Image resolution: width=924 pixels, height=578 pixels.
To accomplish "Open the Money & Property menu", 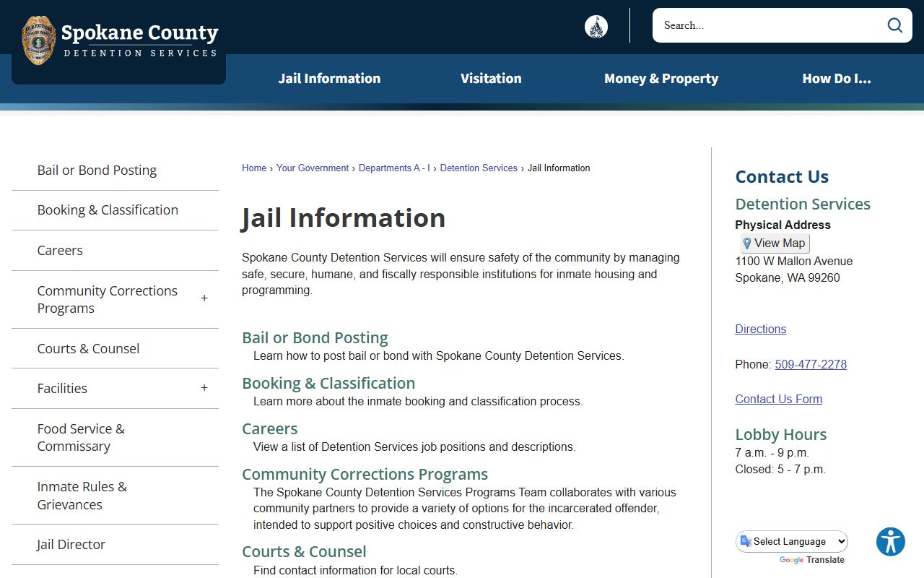I will 661,79.
